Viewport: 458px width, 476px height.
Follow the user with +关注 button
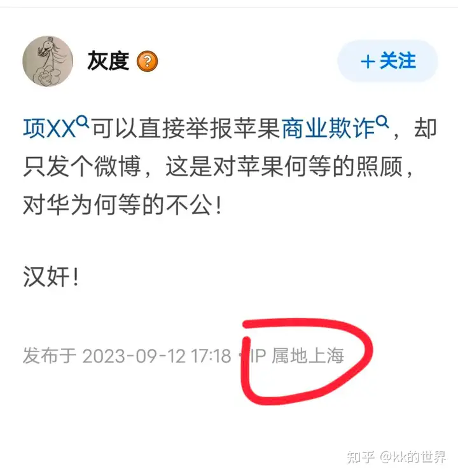388,61
